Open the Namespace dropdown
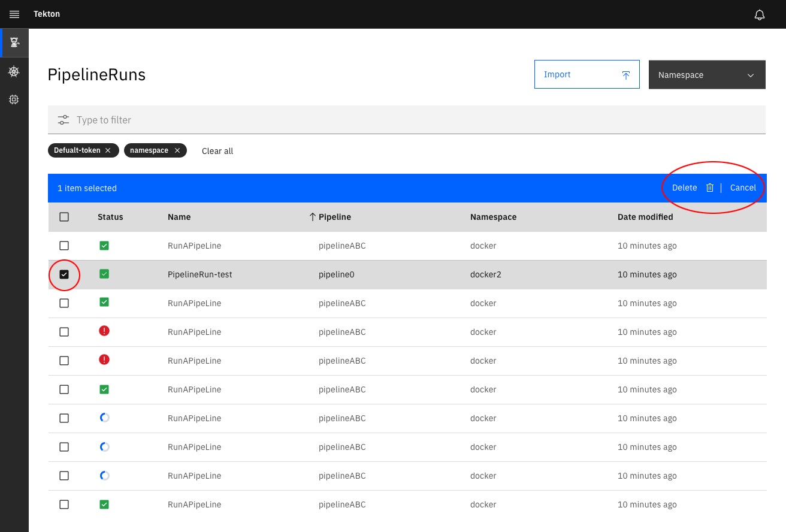The height and width of the screenshot is (532, 786). (707, 74)
